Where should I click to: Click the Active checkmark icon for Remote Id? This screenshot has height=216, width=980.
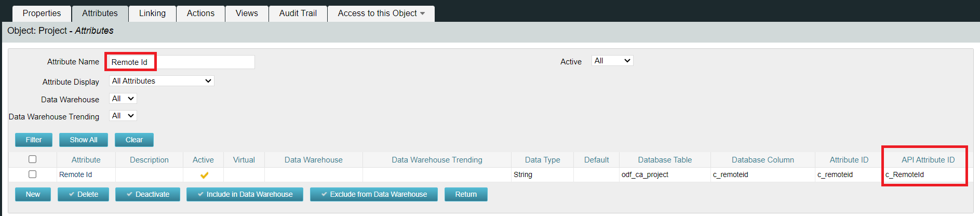pyautogui.click(x=204, y=175)
